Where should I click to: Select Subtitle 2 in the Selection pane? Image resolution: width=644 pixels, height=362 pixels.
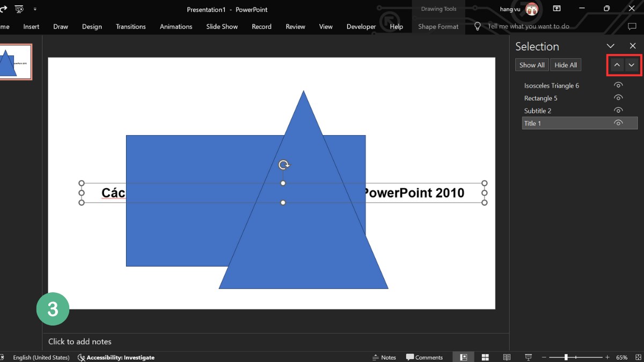pos(538,110)
